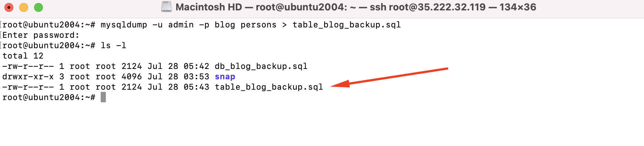The width and height of the screenshot is (644, 146).
Task: Click the 'total 12' output line
Action: [x=23, y=56]
